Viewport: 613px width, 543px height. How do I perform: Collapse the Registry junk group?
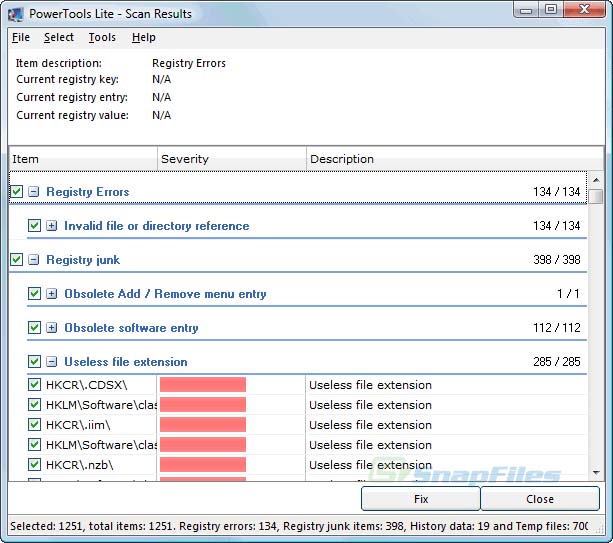pos(33,260)
